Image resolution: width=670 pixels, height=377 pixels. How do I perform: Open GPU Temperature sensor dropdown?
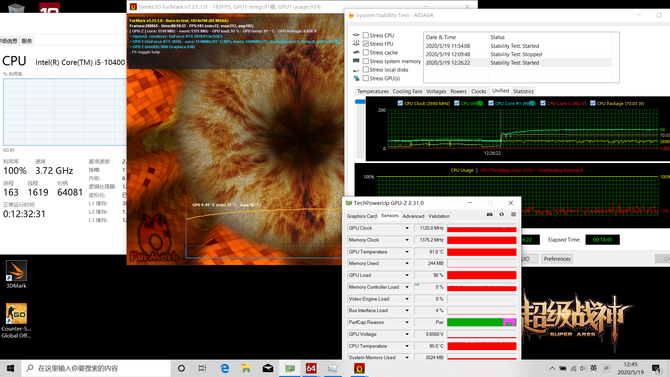[407, 252]
